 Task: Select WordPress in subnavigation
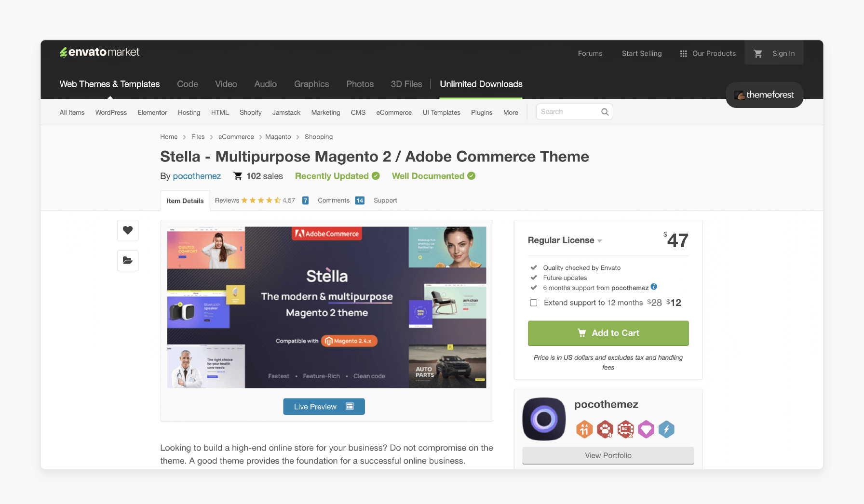click(111, 112)
